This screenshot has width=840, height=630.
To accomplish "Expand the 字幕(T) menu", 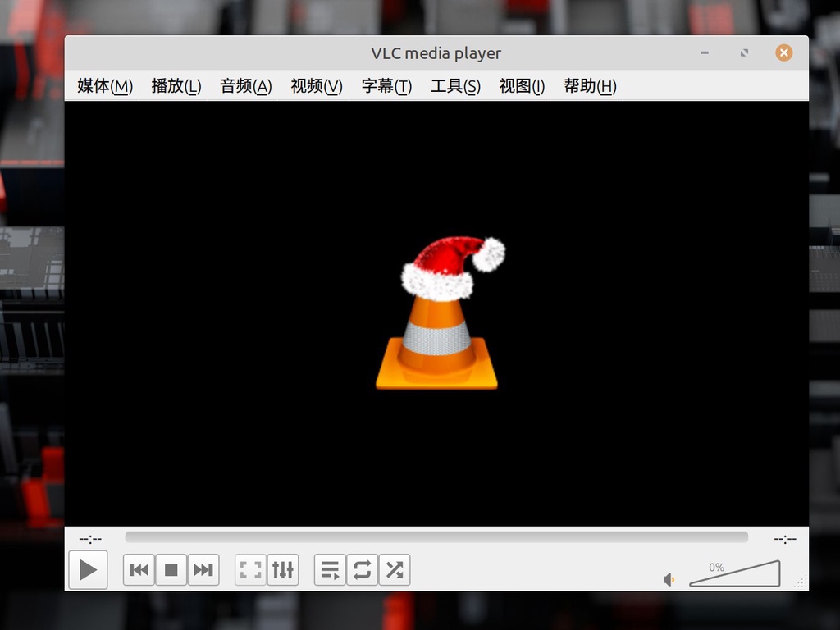I will [386, 86].
